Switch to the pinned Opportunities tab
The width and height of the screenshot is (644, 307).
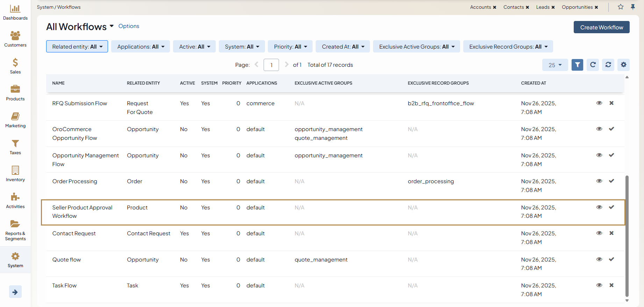(577, 7)
